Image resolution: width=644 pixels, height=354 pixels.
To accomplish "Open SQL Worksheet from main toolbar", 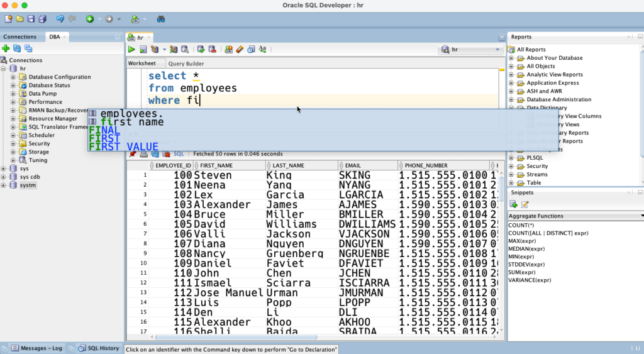I will click(x=135, y=19).
